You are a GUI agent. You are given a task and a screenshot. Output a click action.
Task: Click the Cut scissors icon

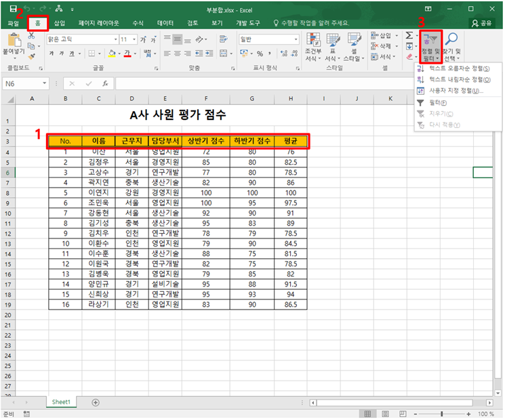(31, 35)
